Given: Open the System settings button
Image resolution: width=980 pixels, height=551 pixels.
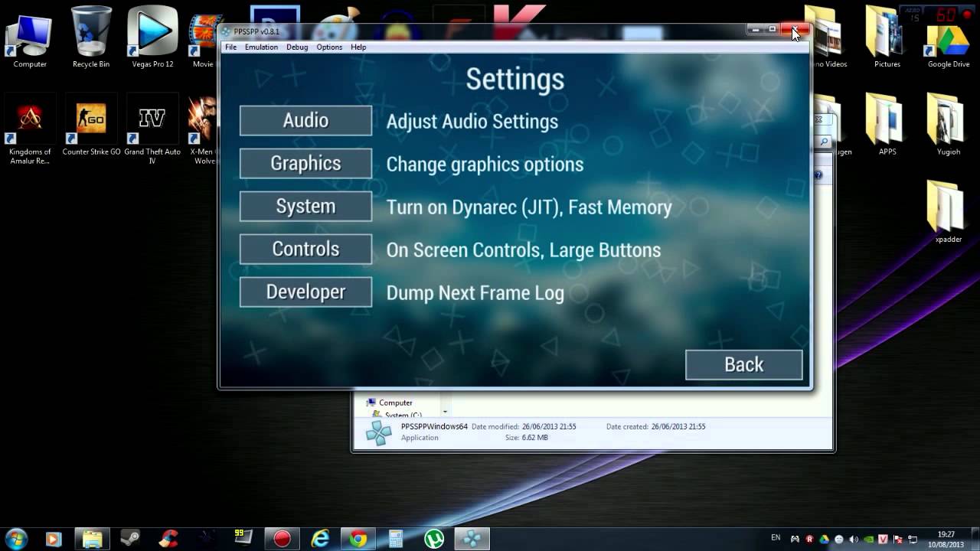Looking at the screenshot, I should pos(305,207).
